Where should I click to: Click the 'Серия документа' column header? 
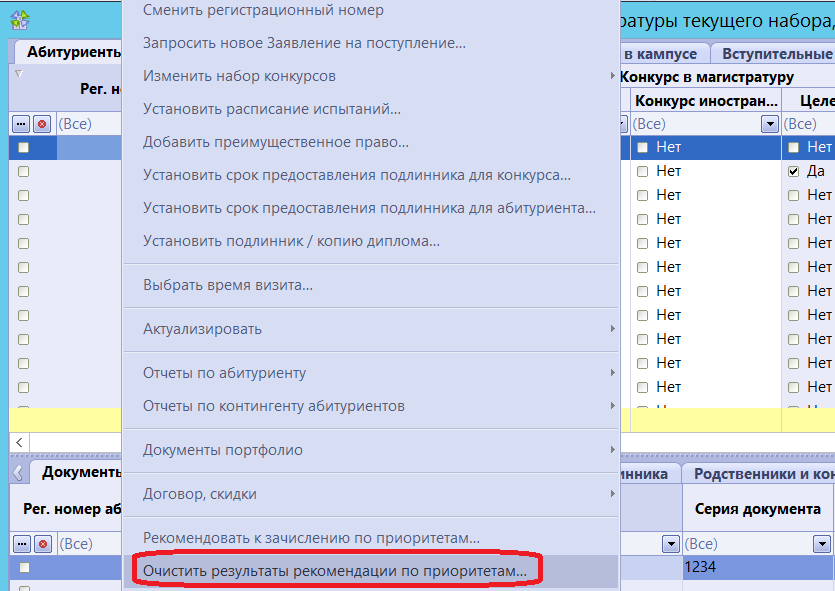757,509
